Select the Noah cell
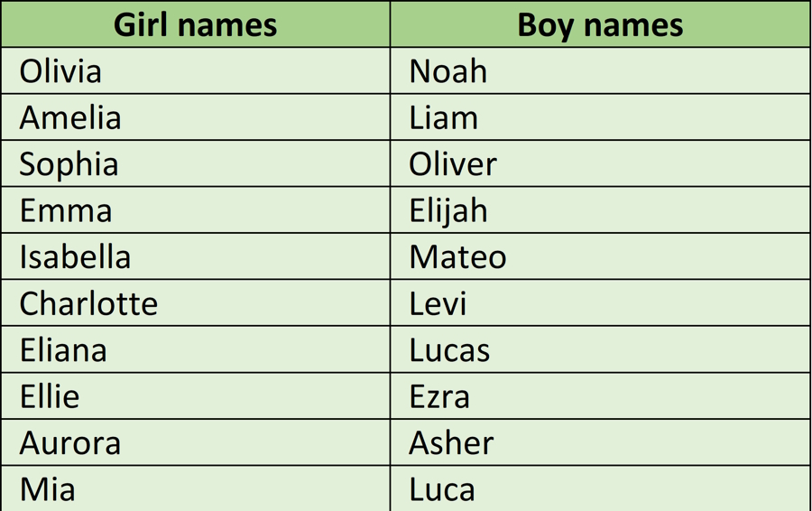Screen dimensions: 812x511 click(448, 71)
